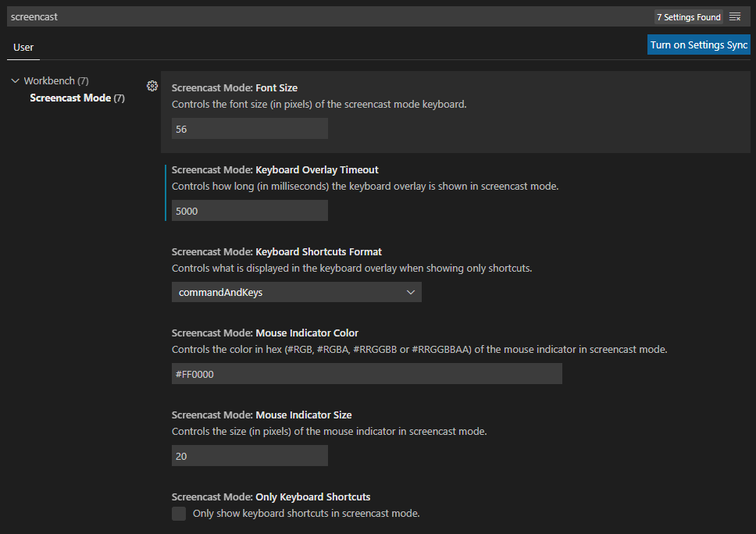Switch to the User settings tab
Image resolution: width=756 pixels, height=534 pixels.
(23, 48)
